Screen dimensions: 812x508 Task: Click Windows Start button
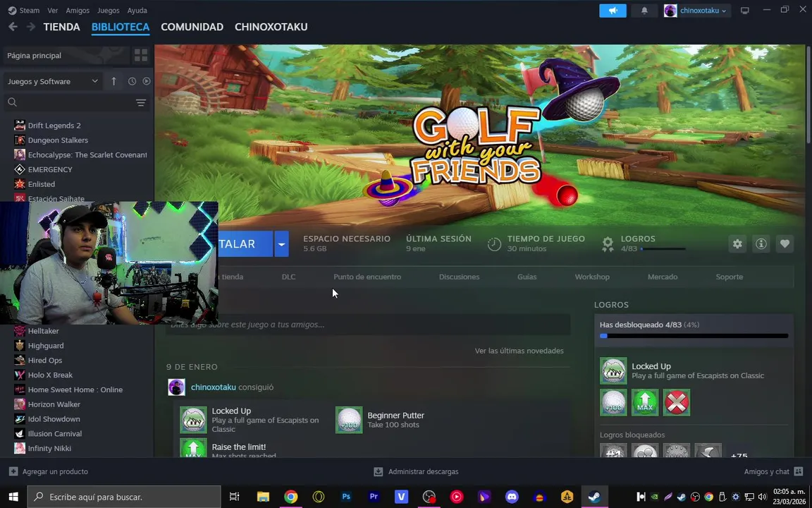[13, 497]
